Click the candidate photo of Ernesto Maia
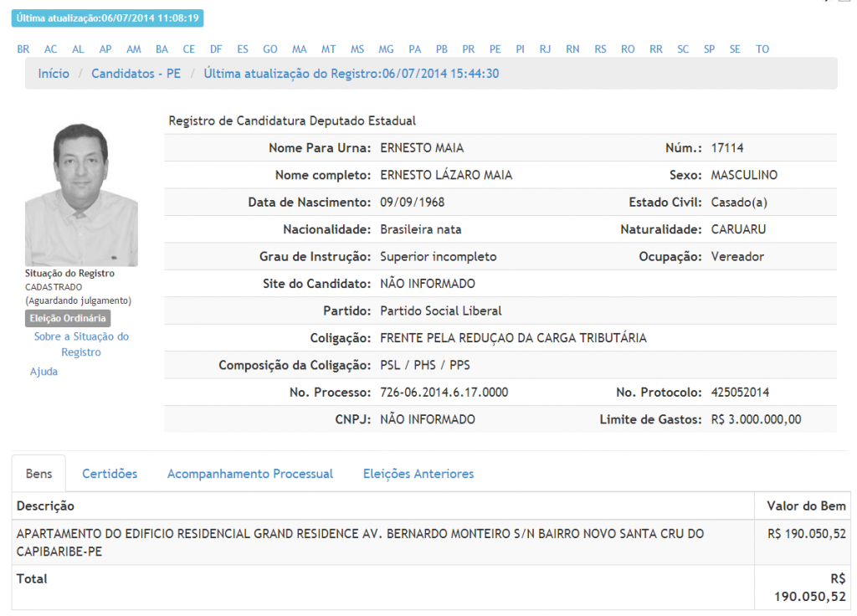Screen dimensions: 857x616 click(x=81, y=194)
